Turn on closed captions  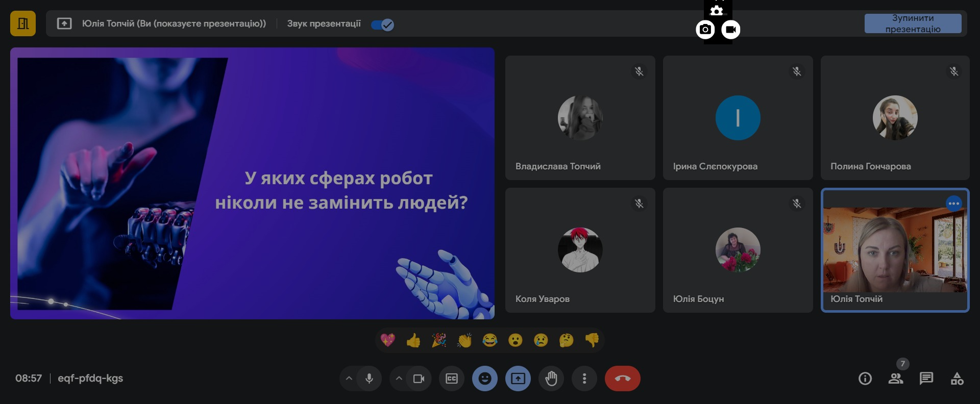[452, 378]
